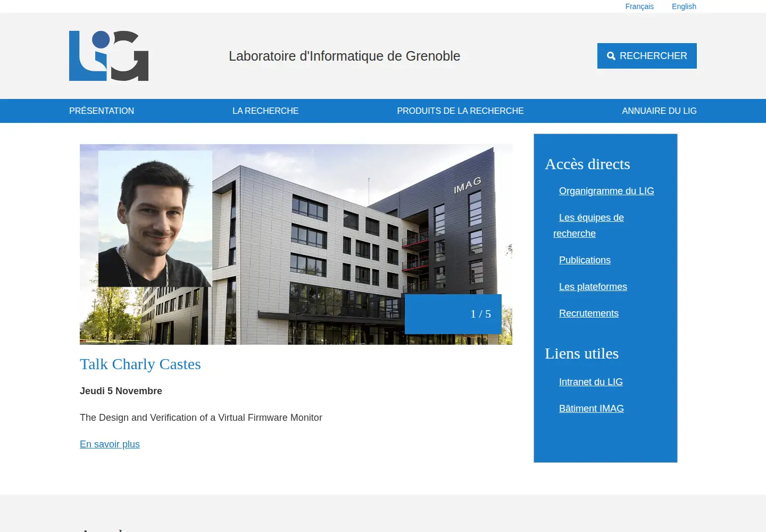Switch language to Français
766x532 pixels.
tap(639, 6)
